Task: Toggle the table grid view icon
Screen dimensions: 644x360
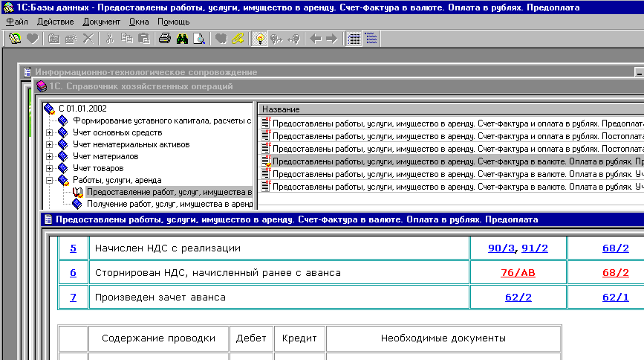Action: [354, 39]
